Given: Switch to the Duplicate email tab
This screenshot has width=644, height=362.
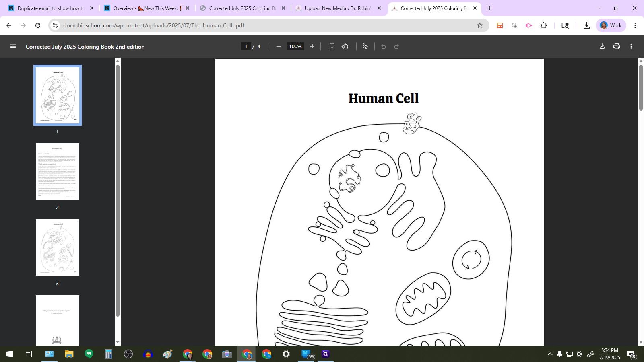Looking at the screenshot, I should pyautogui.click(x=50, y=8).
